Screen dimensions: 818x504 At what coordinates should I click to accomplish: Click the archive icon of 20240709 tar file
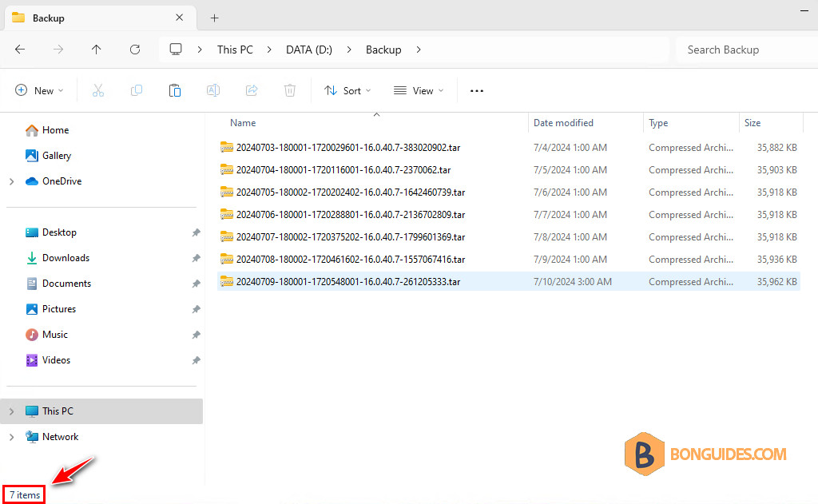(x=226, y=281)
